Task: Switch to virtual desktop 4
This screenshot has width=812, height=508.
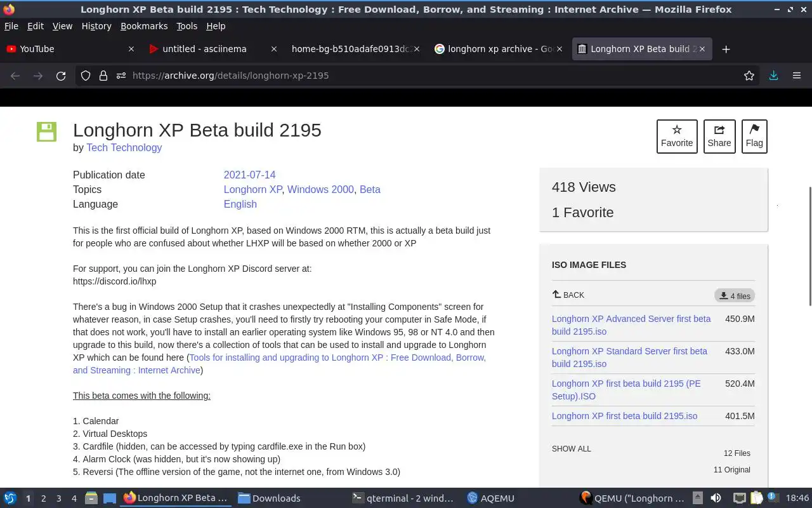Action: tap(74, 498)
